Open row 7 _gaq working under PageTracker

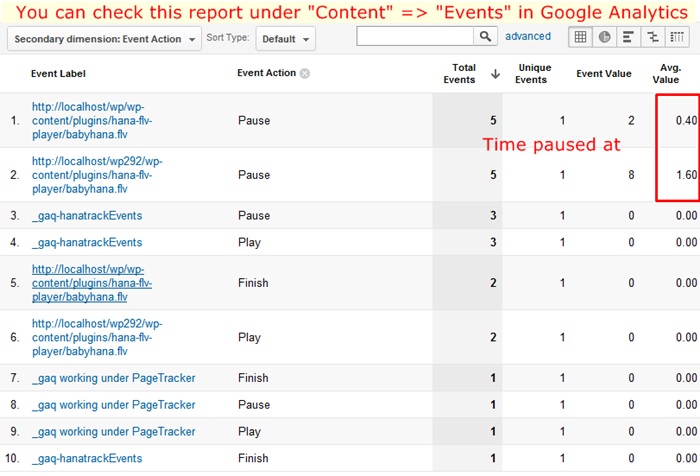113,378
